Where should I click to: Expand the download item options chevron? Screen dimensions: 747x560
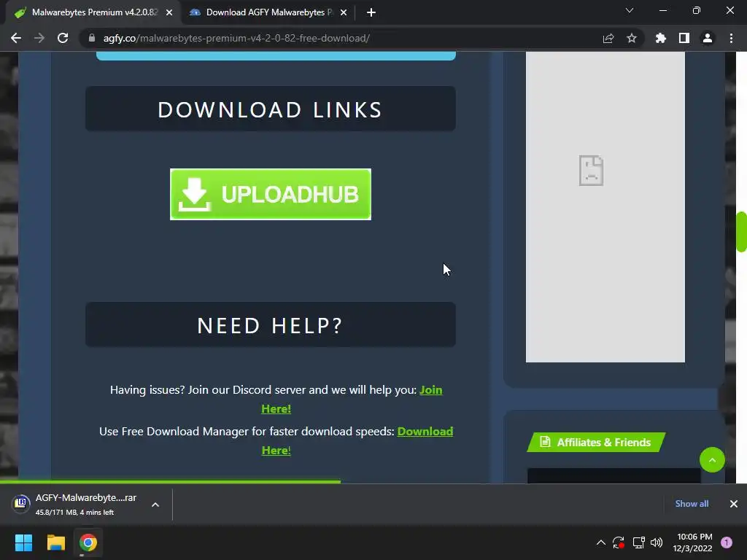click(155, 505)
